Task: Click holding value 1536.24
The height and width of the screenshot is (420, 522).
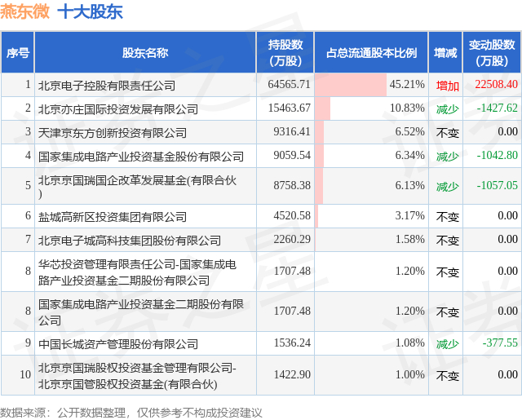Action: coord(292,343)
